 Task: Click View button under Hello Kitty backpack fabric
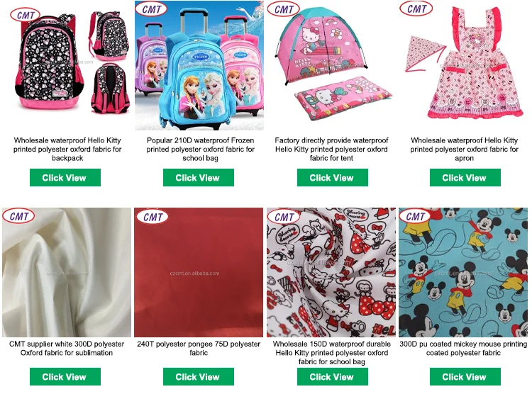coord(65,177)
